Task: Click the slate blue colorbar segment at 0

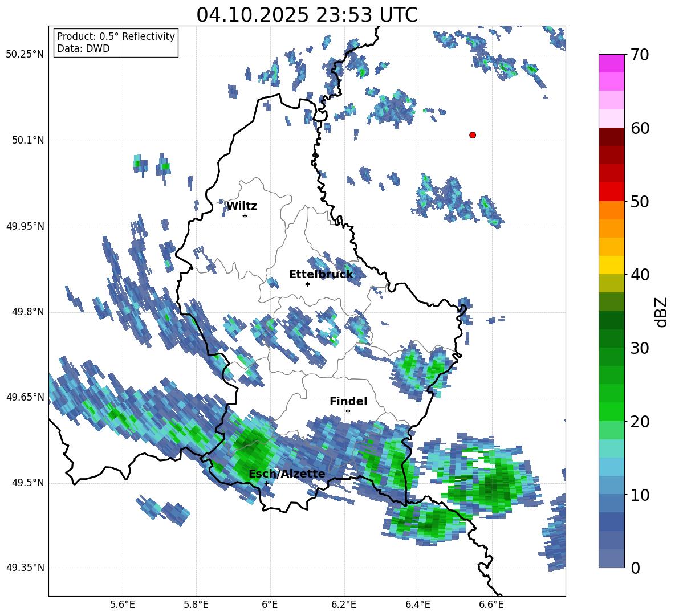Action: coord(611,558)
